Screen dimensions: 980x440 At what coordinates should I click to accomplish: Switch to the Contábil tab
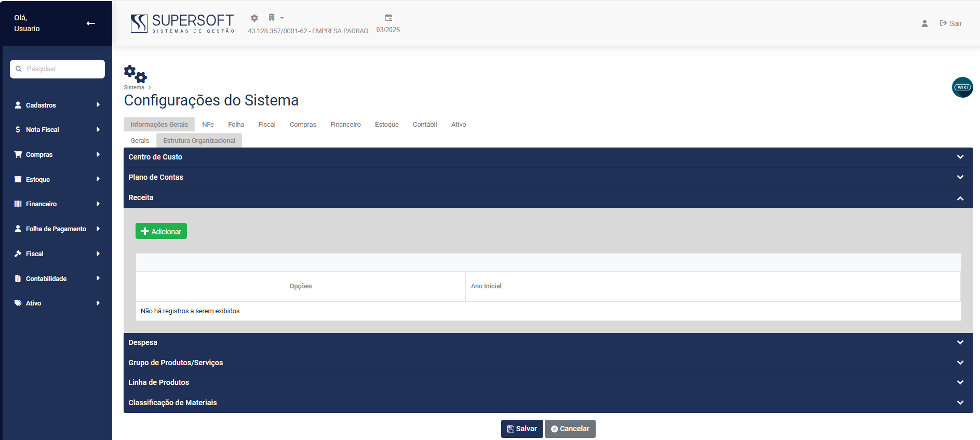pyautogui.click(x=425, y=124)
